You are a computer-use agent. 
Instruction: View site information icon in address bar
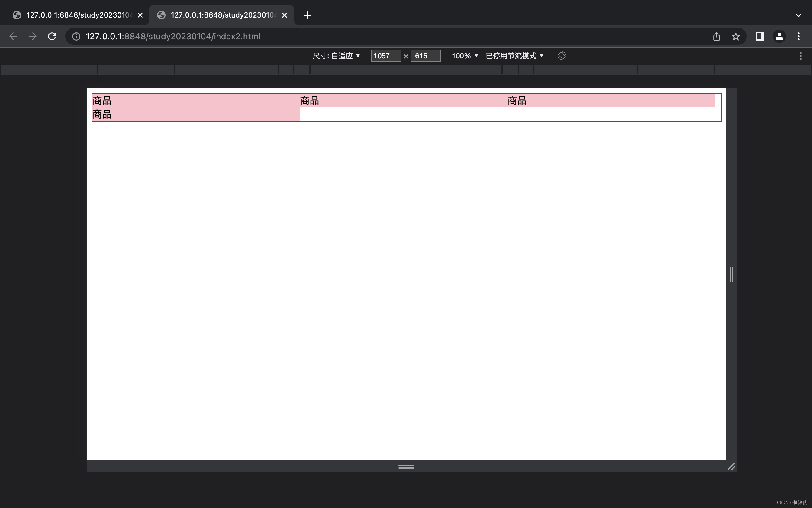76,36
